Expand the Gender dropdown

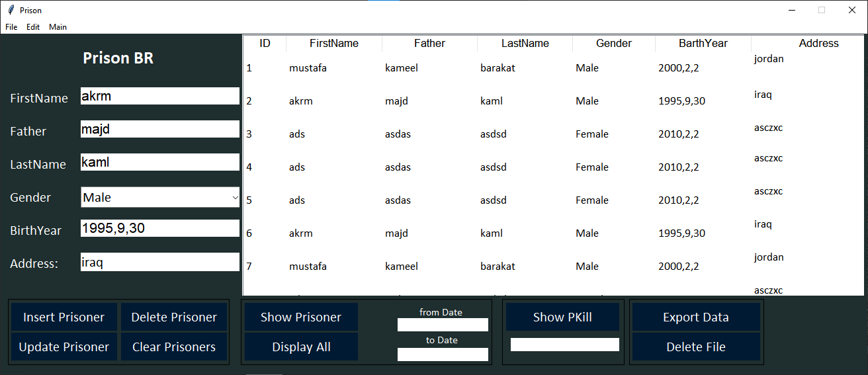tap(235, 197)
